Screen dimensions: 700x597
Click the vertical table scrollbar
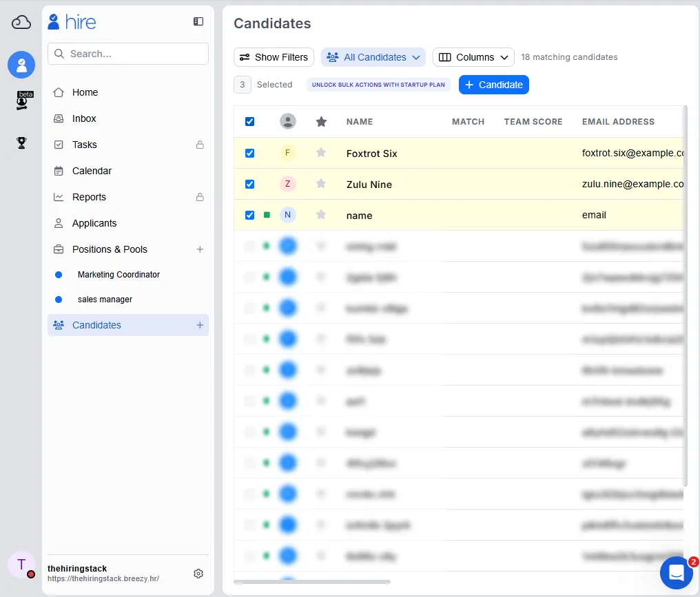686,296
